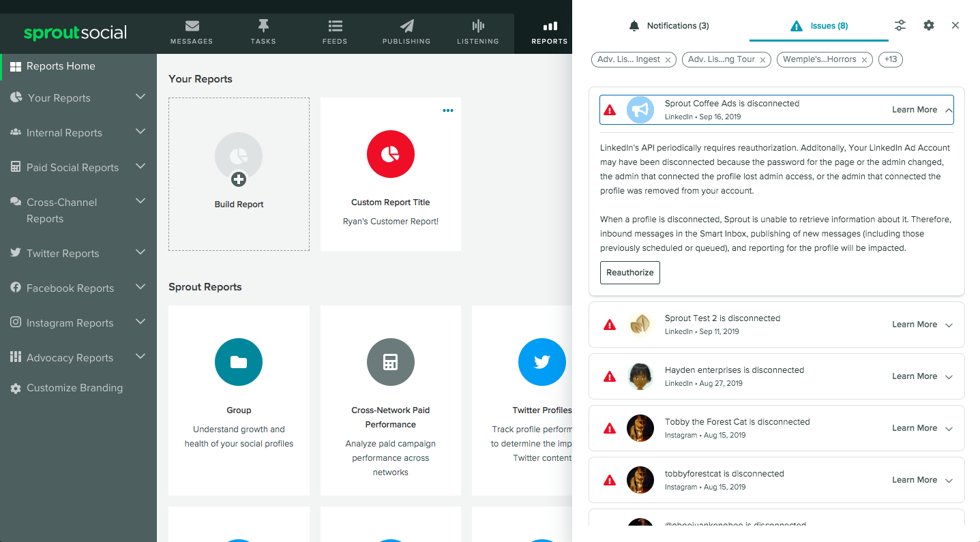The width and height of the screenshot is (980, 542).
Task: Expand Paid Social Reports section
Action: (140, 166)
